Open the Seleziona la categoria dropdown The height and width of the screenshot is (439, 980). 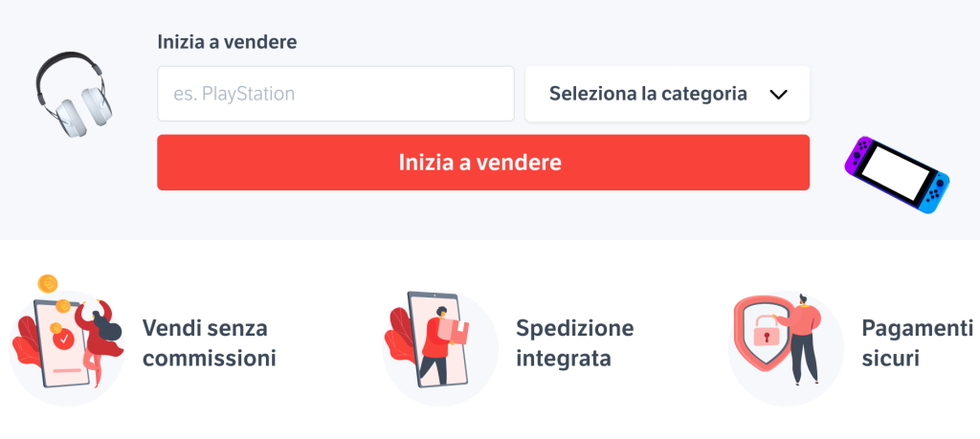[667, 94]
